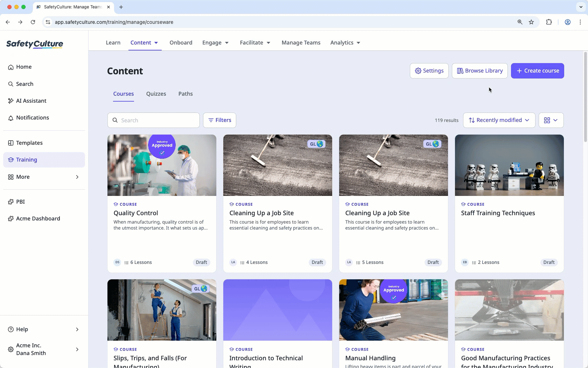Click Industry Approved badge on Manual Handling
The height and width of the screenshot is (368, 588).
394,291
